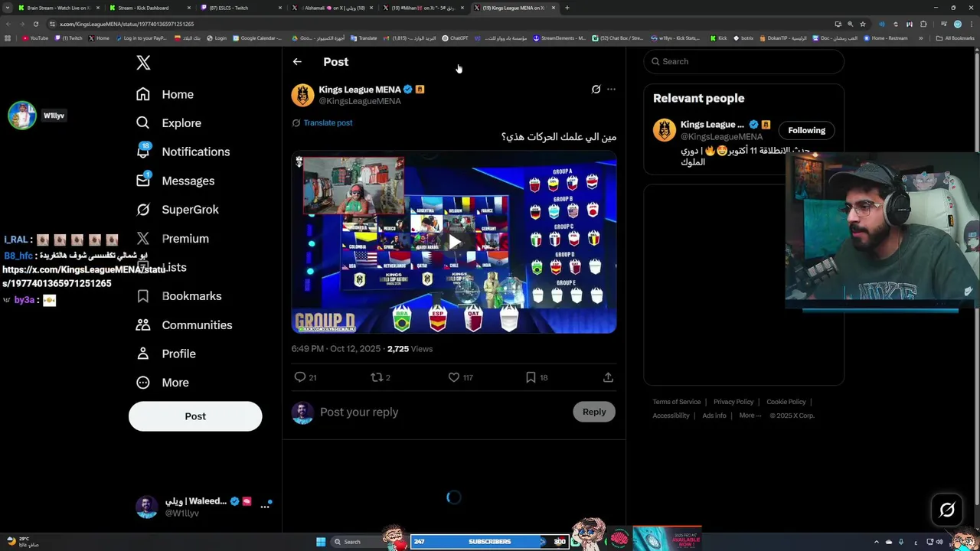980x551 pixels.
Task: Open the Windows Start menu
Action: pos(321,542)
